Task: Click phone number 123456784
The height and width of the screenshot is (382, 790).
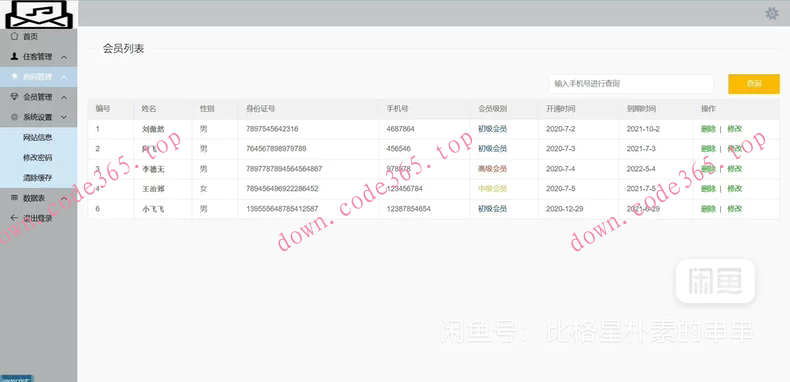Action: 405,188
